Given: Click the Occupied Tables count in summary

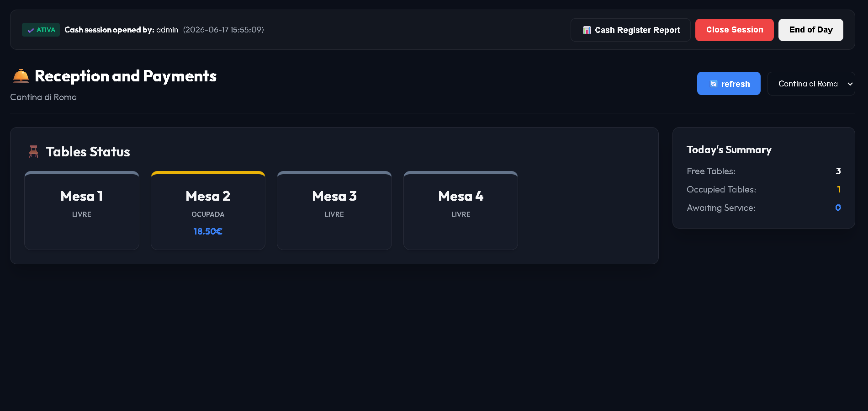Looking at the screenshot, I should [839, 189].
